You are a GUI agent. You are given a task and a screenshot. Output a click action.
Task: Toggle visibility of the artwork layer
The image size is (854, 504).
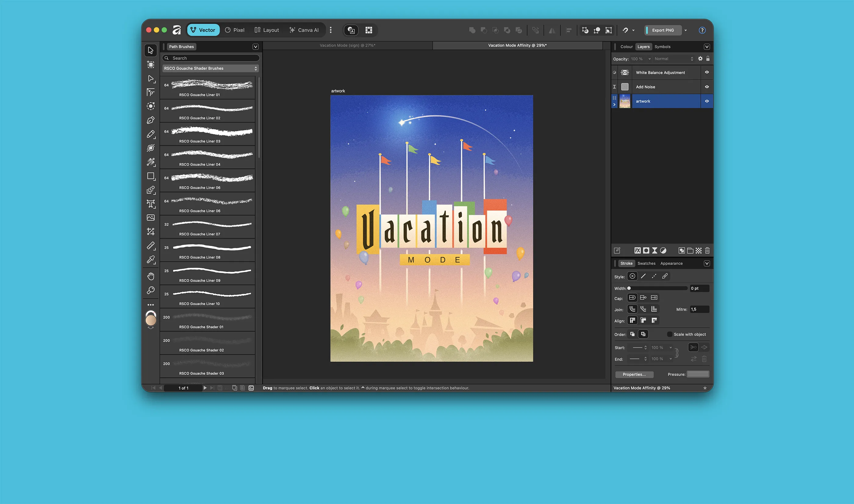[707, 101]
